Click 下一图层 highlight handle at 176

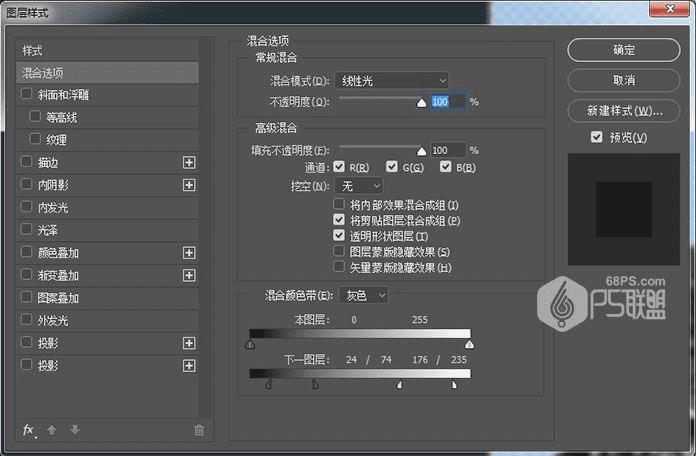coord(399,385)
